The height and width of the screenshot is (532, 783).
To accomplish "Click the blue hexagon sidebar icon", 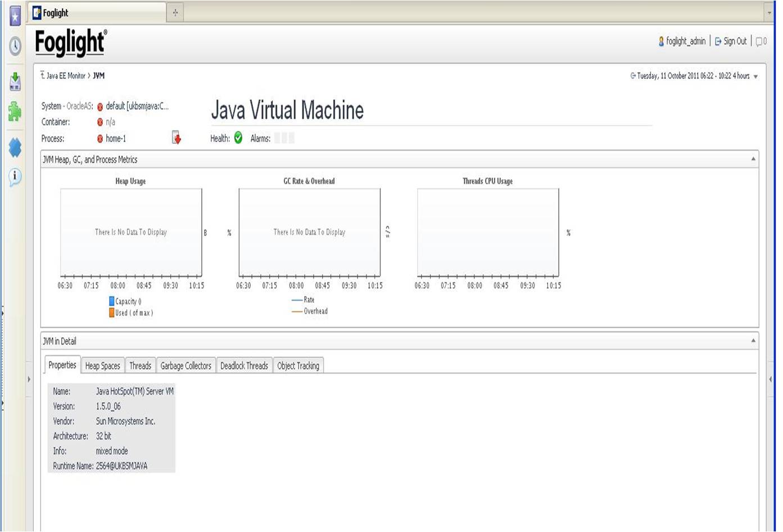I will coord(15,148).
